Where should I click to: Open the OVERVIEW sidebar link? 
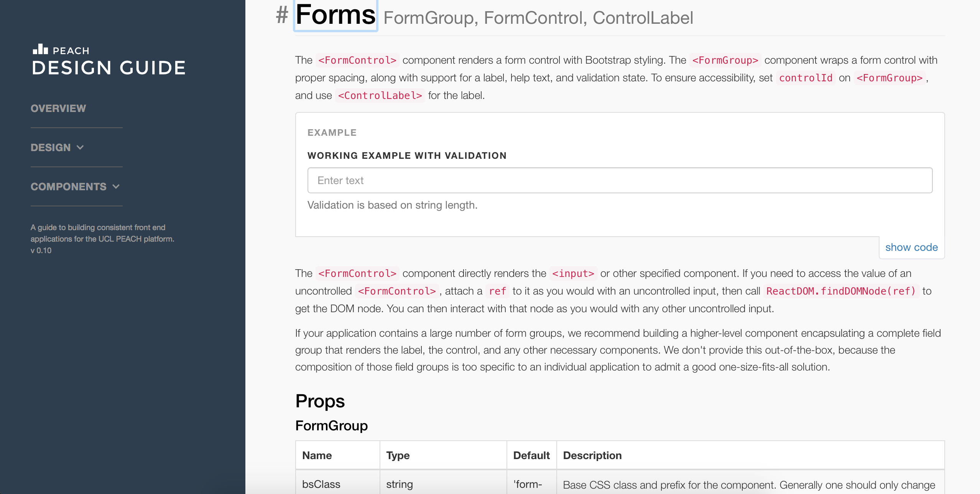(x=58, y=109)
